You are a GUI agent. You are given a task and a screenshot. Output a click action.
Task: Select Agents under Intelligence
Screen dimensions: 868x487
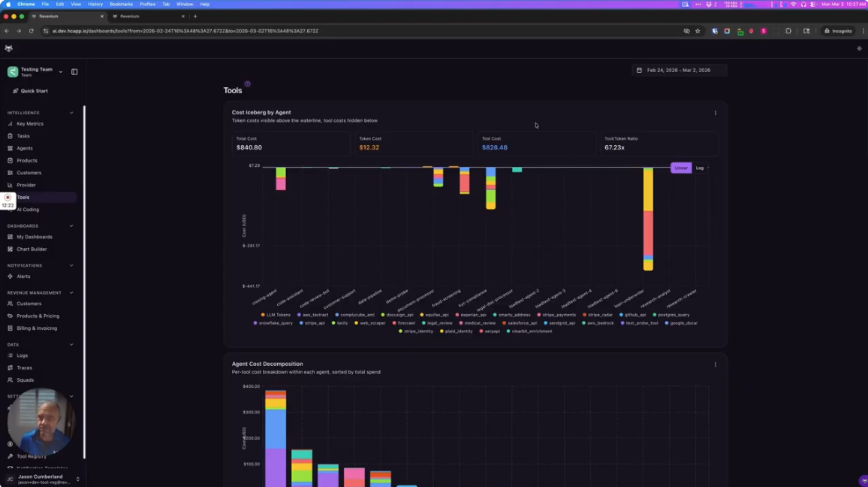25,148
